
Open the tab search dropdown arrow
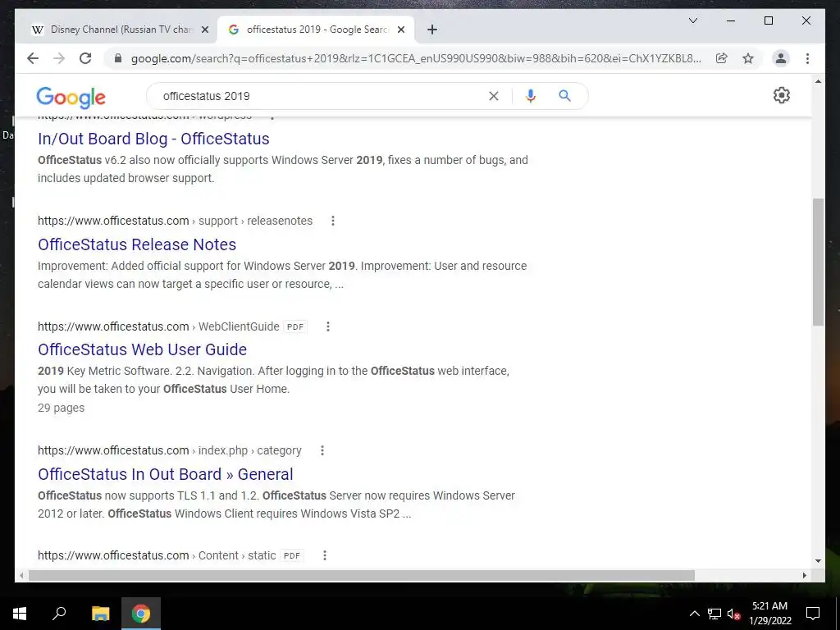692,21
